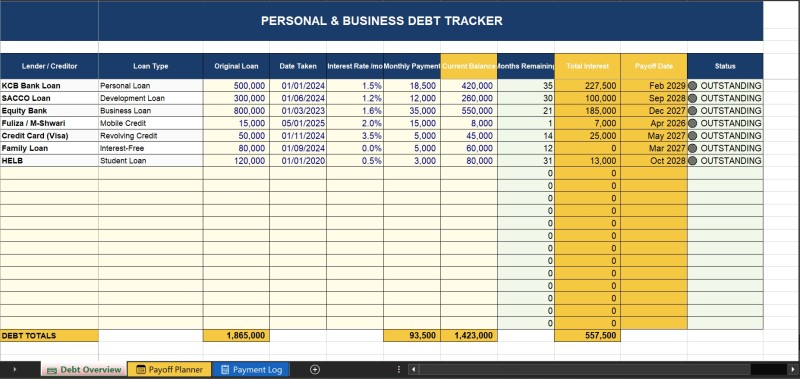800x379 pixels.
Task: Select the Oct 2028 payoff date cell
Action: click(x=654, y=161)
